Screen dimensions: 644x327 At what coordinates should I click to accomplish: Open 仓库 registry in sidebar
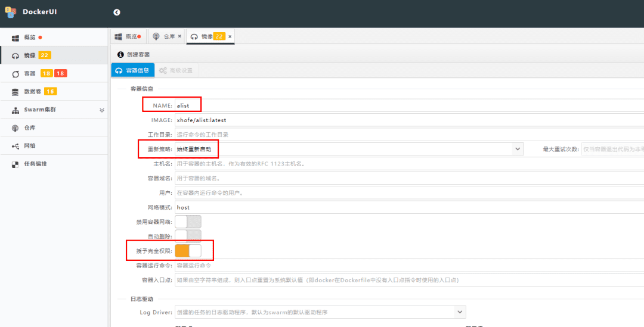(30, 128)
